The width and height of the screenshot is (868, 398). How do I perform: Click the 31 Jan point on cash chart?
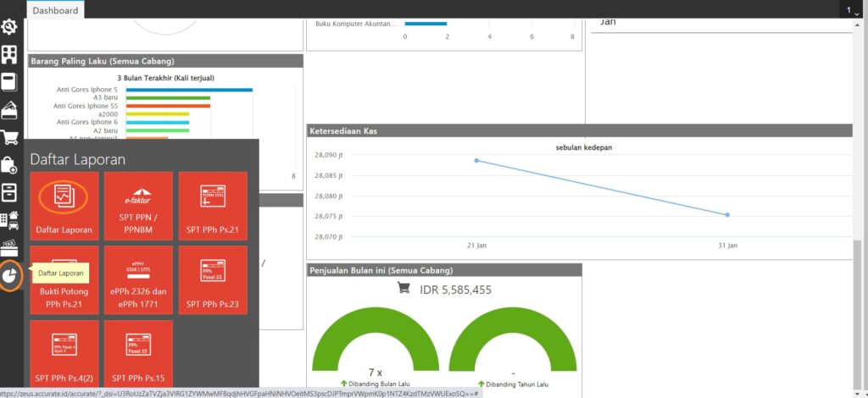[x=727, y=214]
